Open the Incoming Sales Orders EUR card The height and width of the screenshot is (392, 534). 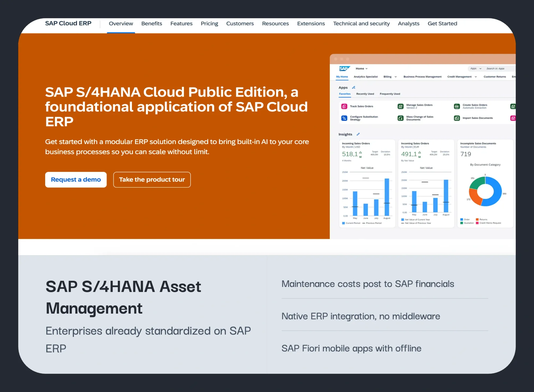pyautogui.click(x=426, y=183)
